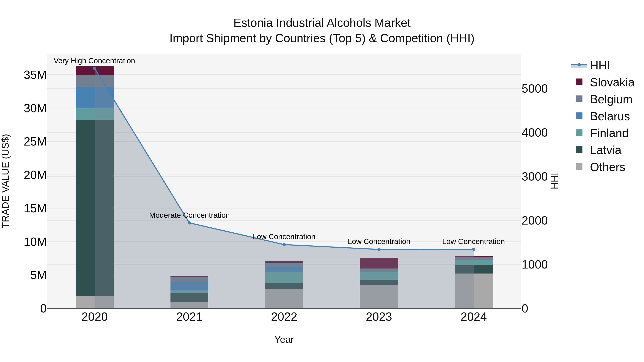Click the 20M tick on left axis
644x362 pixels.
35,175
